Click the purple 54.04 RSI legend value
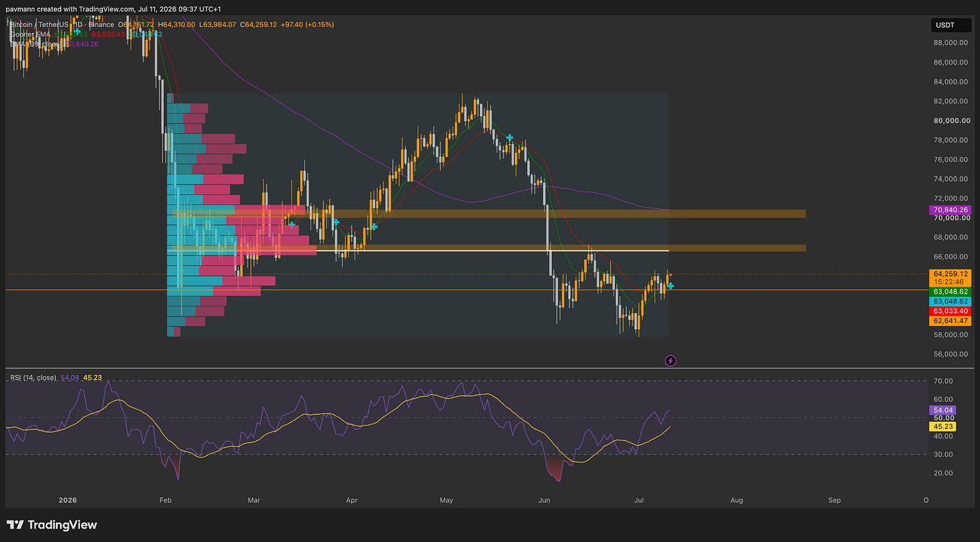The image size is (980, 542). pyautogui.click(x=69, y=378)
